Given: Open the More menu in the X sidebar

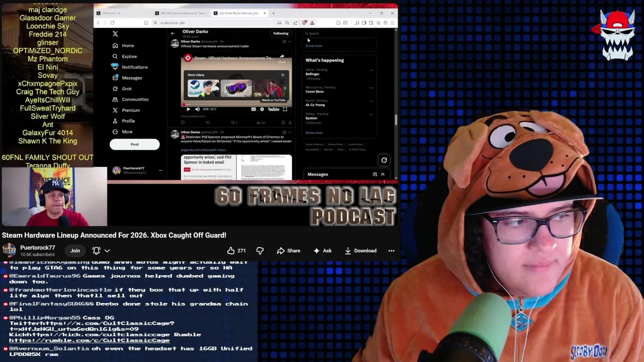Looking at the screenshot, I should pos(122,132).
